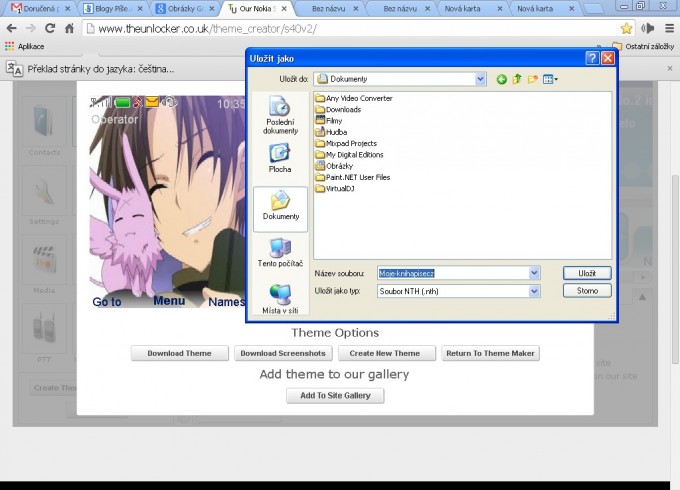
Task: Expand the Uložit do folder dropdown
Action: [480, 79]
